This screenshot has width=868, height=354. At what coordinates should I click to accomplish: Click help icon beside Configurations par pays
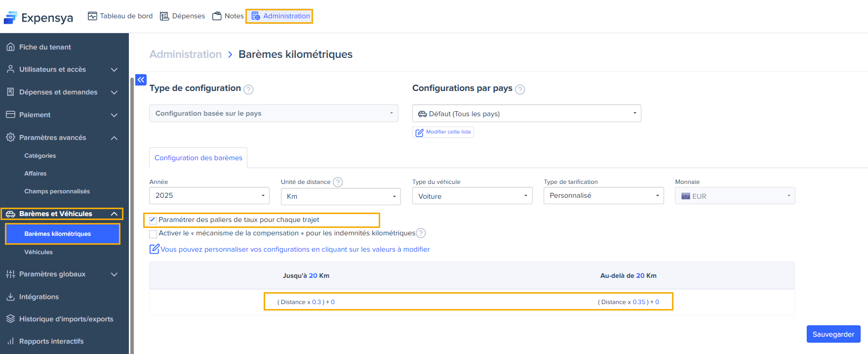520,89
